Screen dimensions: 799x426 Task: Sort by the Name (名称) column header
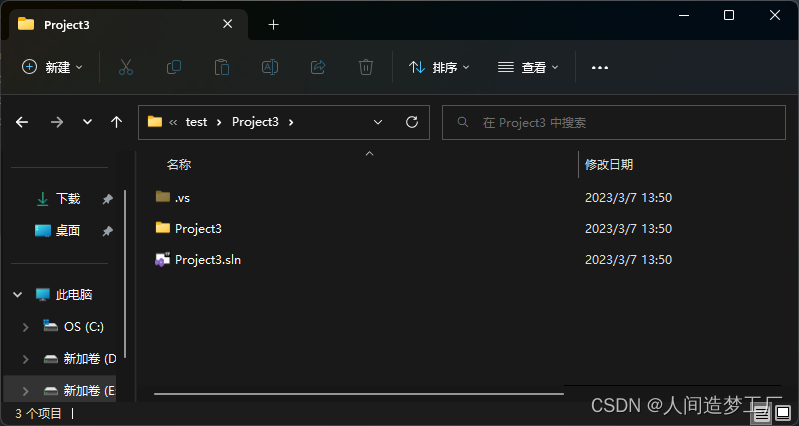point(179,165)
